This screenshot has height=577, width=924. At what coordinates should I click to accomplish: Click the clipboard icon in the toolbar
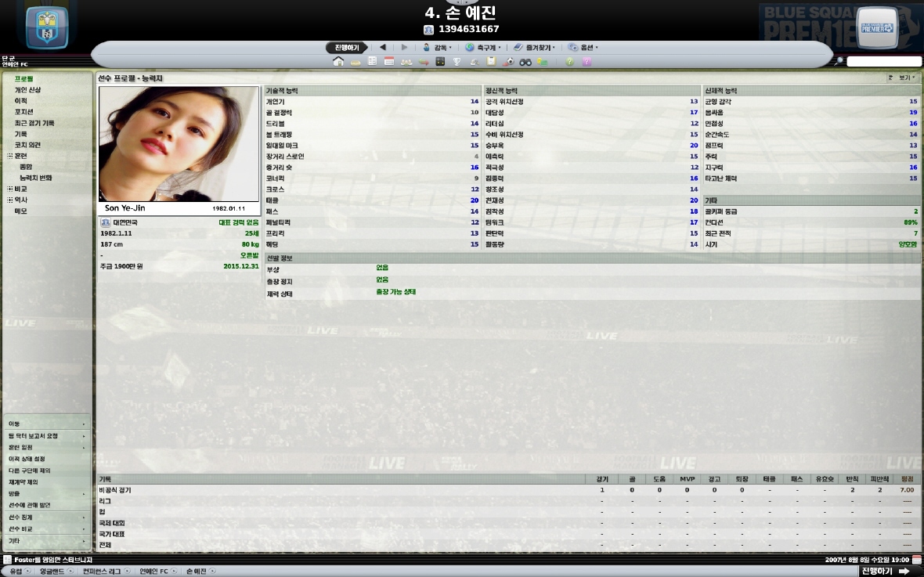point(492,62)
